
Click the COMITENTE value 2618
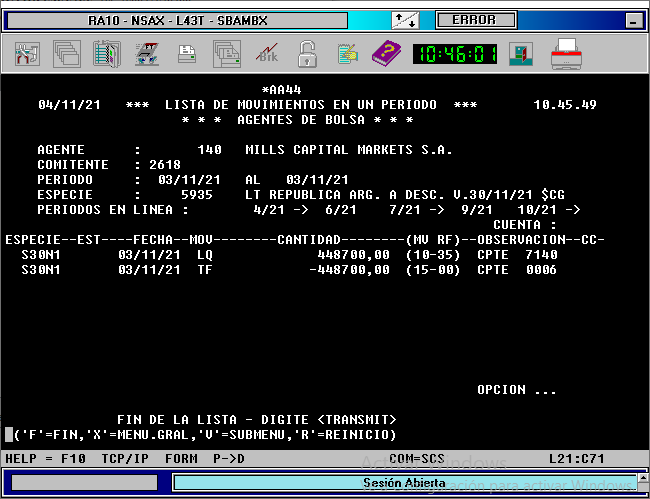click(x=165, y=165)
